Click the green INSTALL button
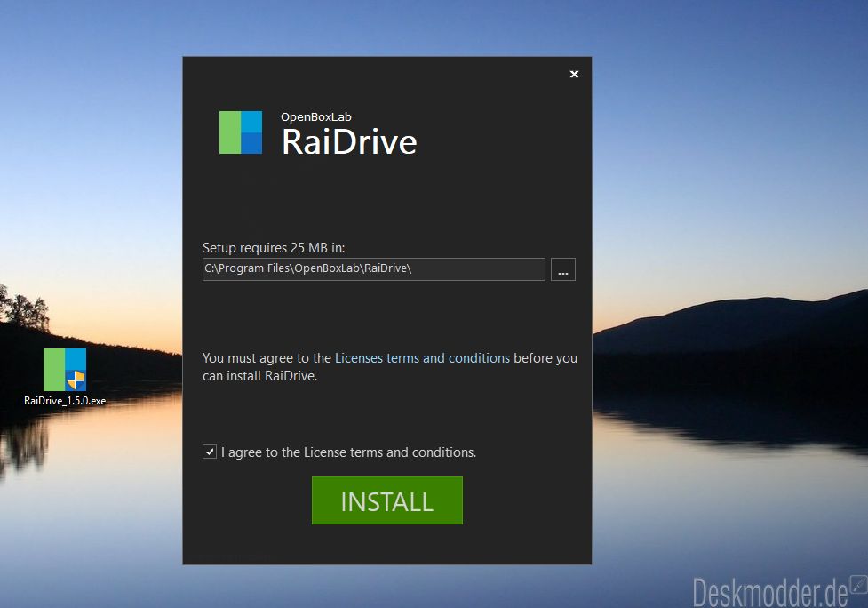The height and width of the screenshot is (608, 868). (387, 500)
